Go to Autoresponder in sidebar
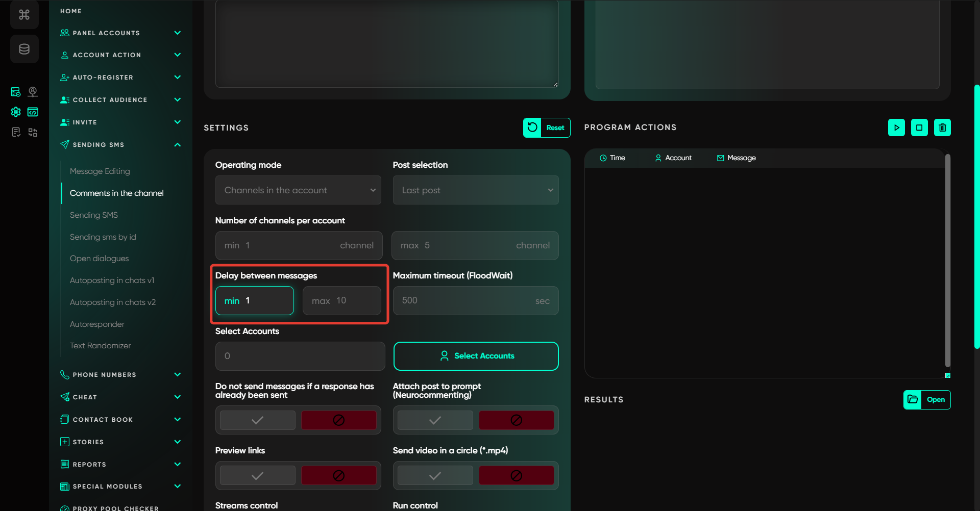 97,324
